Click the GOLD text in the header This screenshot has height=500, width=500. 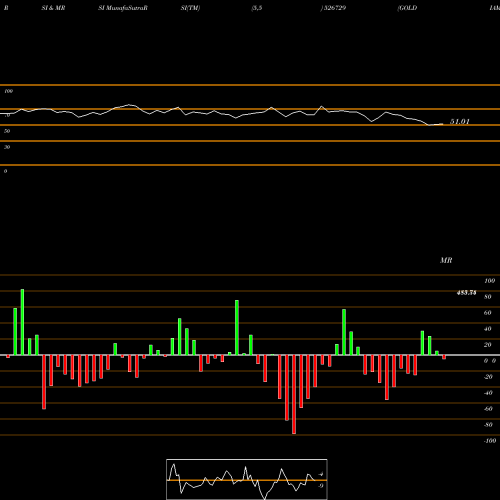[407, 8]
